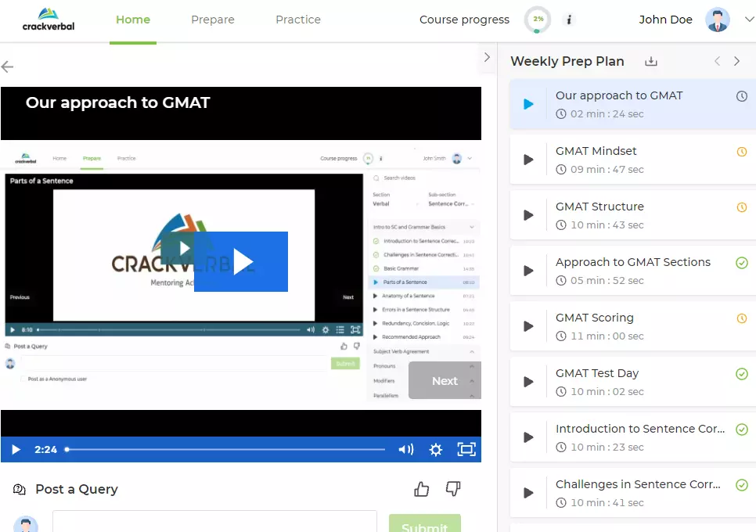This screenshot has height=532, width=756.
Task: Expand the John Doe account dropdown arrow
Action: [749, 20]
